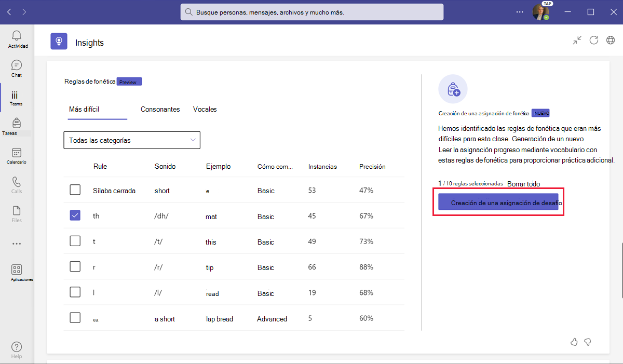
Task: Click Creación de una asignación de desafío button
Action: (498, 202)
